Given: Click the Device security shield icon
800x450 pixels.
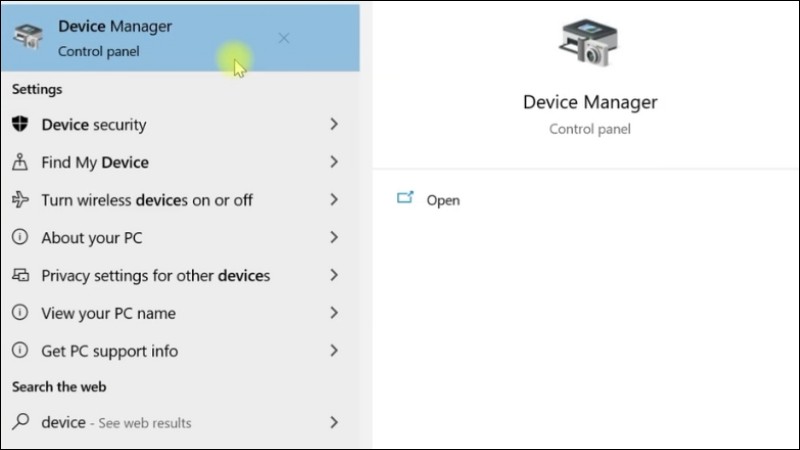Looking at the screenshot, I should (20, 124).
